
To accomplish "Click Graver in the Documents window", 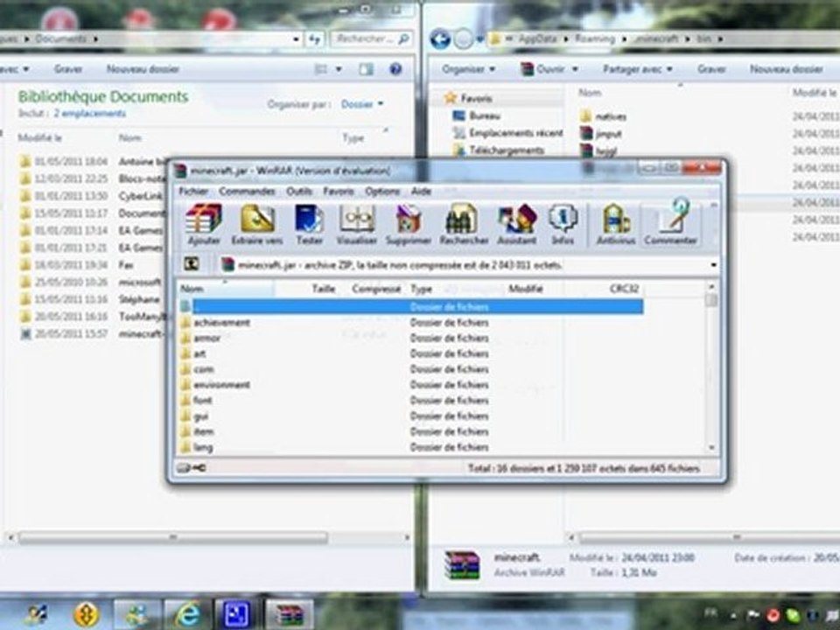I will click(68, 69).
